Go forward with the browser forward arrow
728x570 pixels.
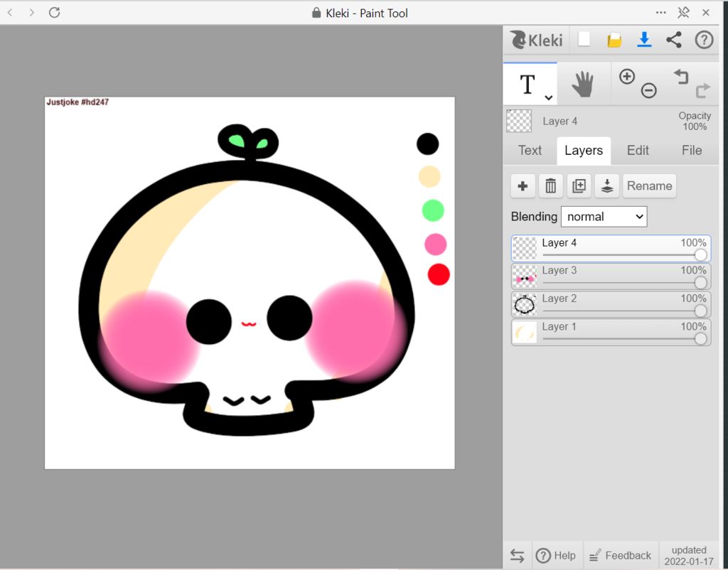tap(31, 13)
